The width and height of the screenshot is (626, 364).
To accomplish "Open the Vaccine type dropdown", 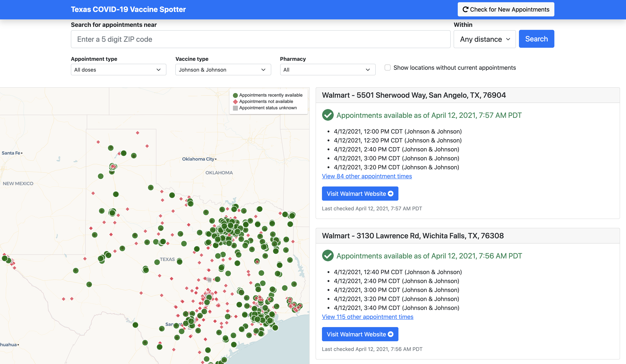I will click(x=223, y=70).
